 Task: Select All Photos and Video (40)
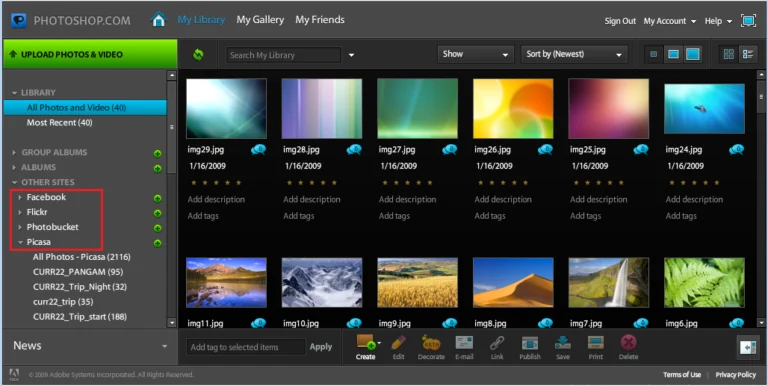click(85, 107)
